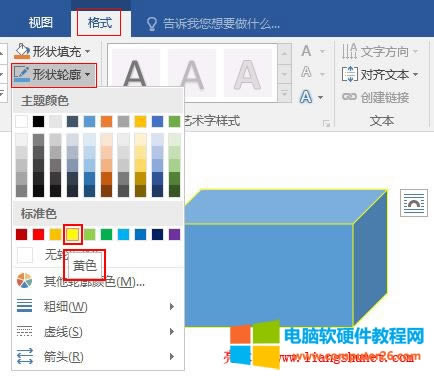The height and width of the screenshot is (376, 434).
Task: Open the text effects A dropdown arrow
Action: tap(321, 97)
